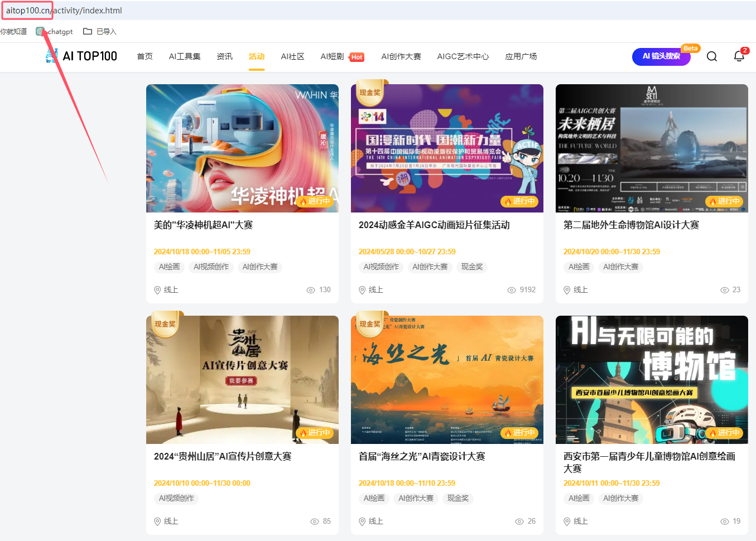Click the 线上 location pin on 贵州山居 card
The height and width of the screenshot is (541, 756).
point(157,521)
